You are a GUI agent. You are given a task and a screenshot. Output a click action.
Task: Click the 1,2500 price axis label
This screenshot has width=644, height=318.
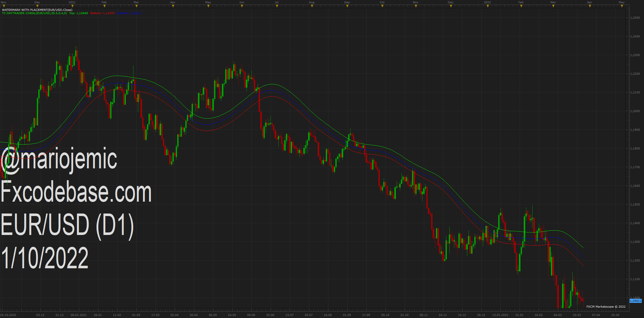[635, 18]
